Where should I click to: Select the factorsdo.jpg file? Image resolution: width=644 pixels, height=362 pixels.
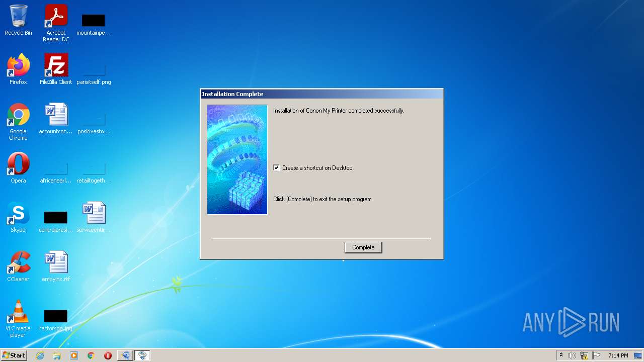56,320
